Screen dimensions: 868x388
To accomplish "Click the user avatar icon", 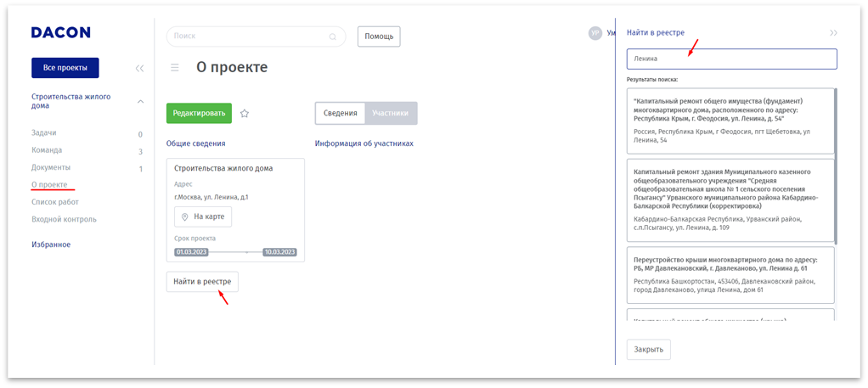I will coord(595,33).
